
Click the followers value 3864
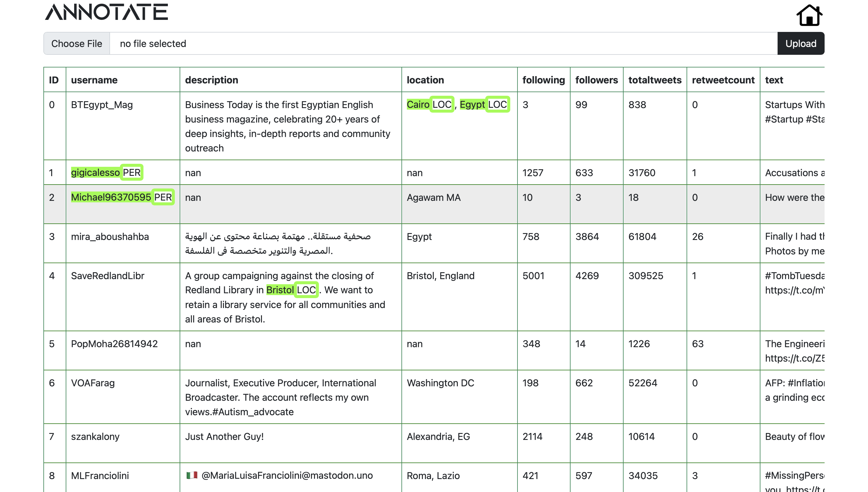tap(587, 236)
